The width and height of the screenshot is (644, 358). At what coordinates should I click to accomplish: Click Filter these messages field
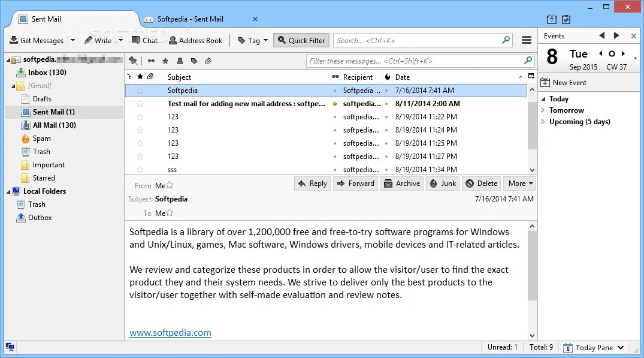click(421, 61)
